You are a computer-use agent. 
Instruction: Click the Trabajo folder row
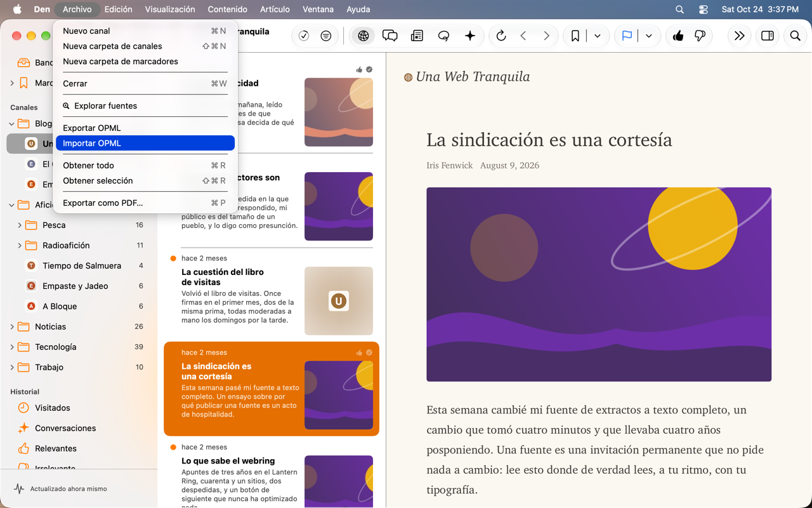coord(79,367)
